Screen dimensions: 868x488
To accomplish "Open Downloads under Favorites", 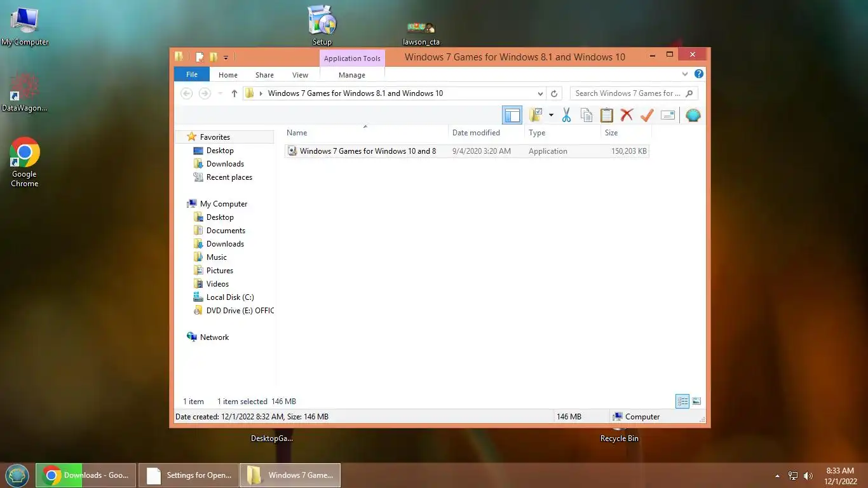I will pos(225,164).
